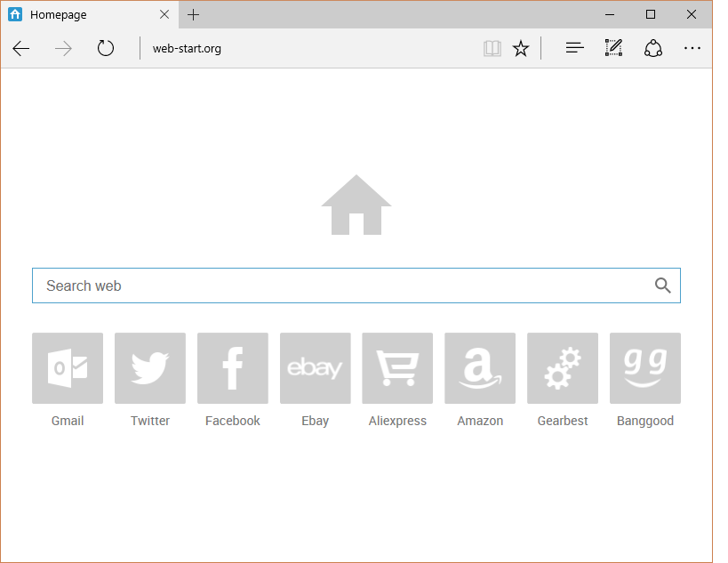Screen dimensions: 728x563
Task: Open the Banggood shortcut tile
Action: coord(645,368)
